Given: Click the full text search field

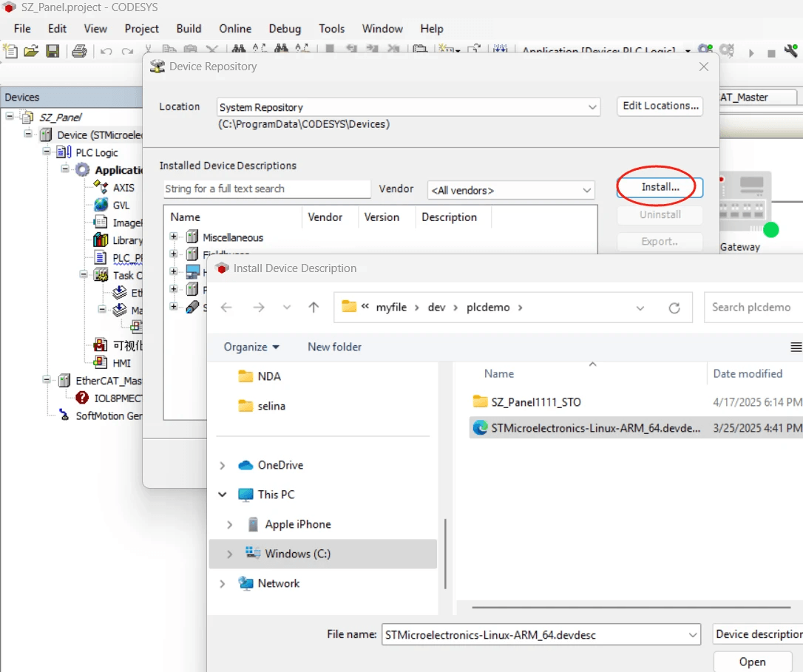Looking at the screenshot, I should coord(267,189).
